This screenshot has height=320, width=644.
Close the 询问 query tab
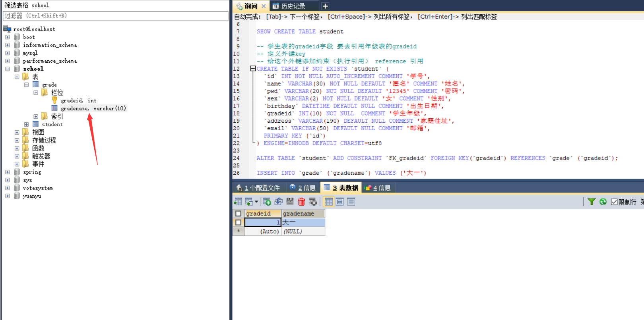(264, 6)
